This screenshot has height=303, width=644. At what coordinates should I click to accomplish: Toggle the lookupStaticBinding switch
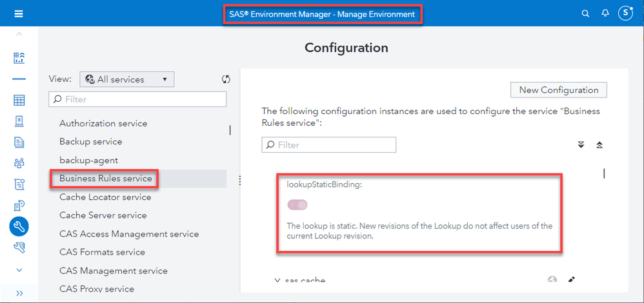(x=297, y=205)
